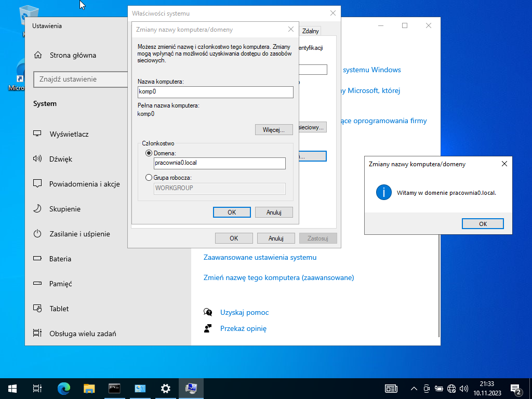Open Pamięć settings
The width and height of the screenshot is (532, 399).
click(x=60, y=284)
